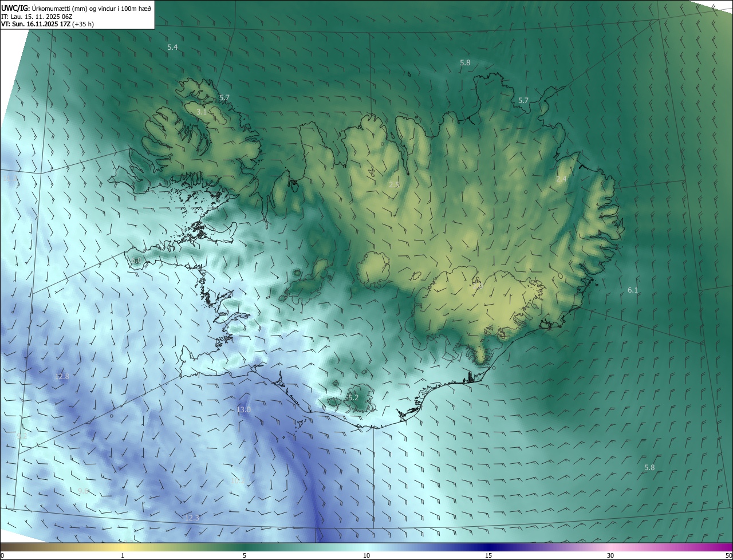Screen dimensions: 733x560
Task: Click the 50 tick label on the color scale
Action: click(x=728, y=555)
